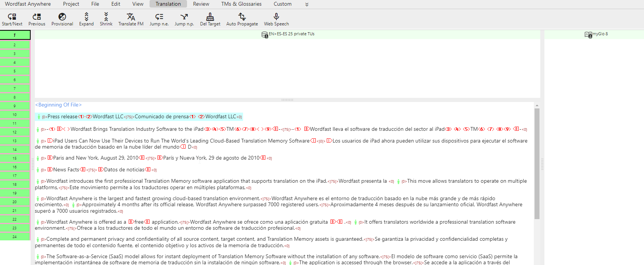
Task: Select segment number 16 in the list
Action: tap(15, 167)
